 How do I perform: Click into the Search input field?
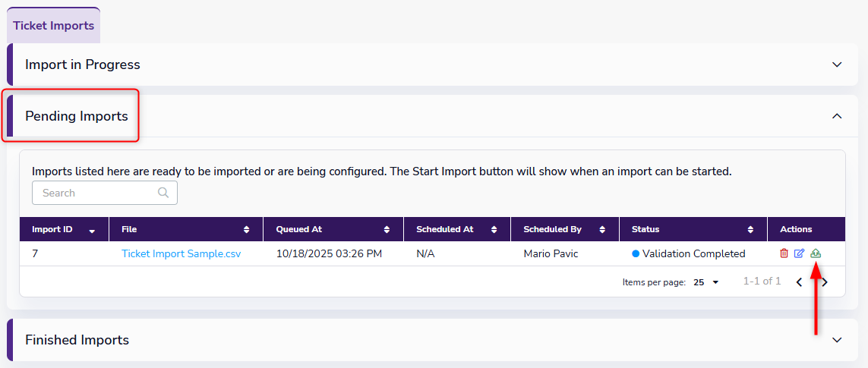(95, 193)
